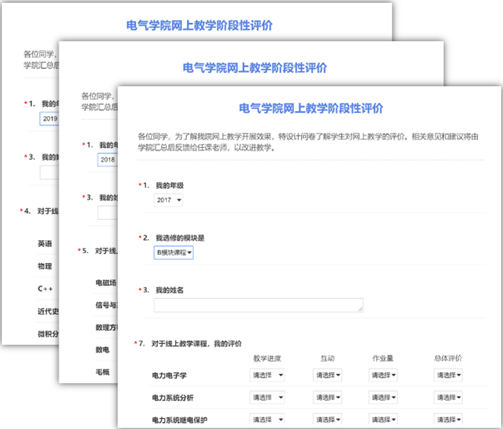This screenshot has width=503, height=429.
Task: Select 教学进度 rating for 电力电子学
Action: (x=267, y=375)
